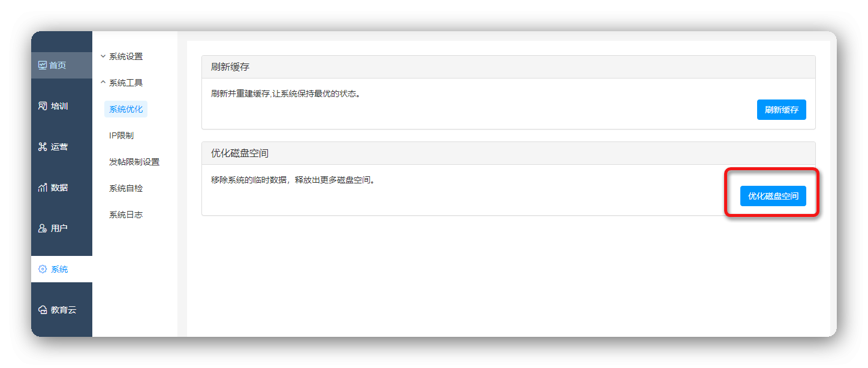Click the text 刷新并重建缓存,让系统保持最优的状态。
Viewport: 868px width, 368px height.
click(x=286, y=94)
